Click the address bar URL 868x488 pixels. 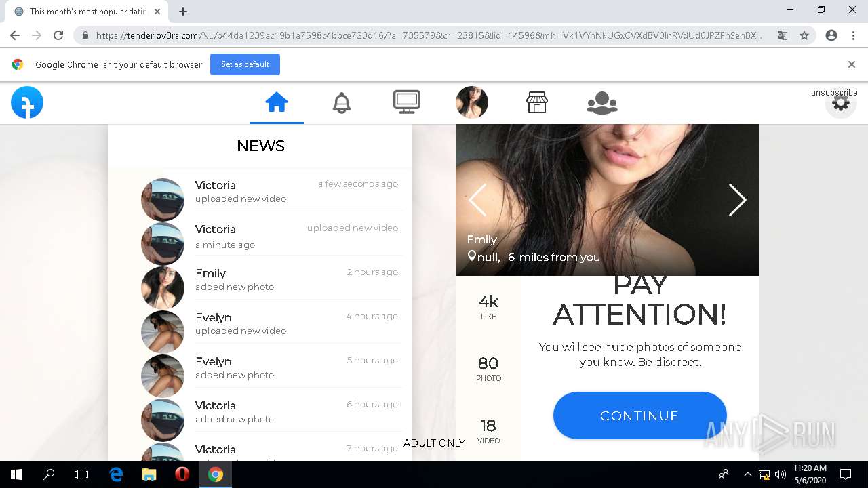[x=429, y=35]
